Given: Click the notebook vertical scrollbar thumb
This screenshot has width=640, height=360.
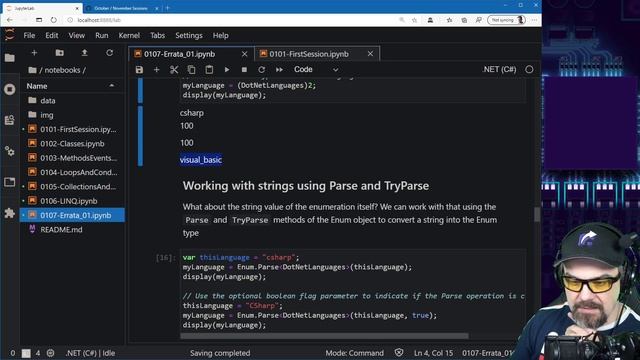Looking at the screenshot, I should coord(537,214).
